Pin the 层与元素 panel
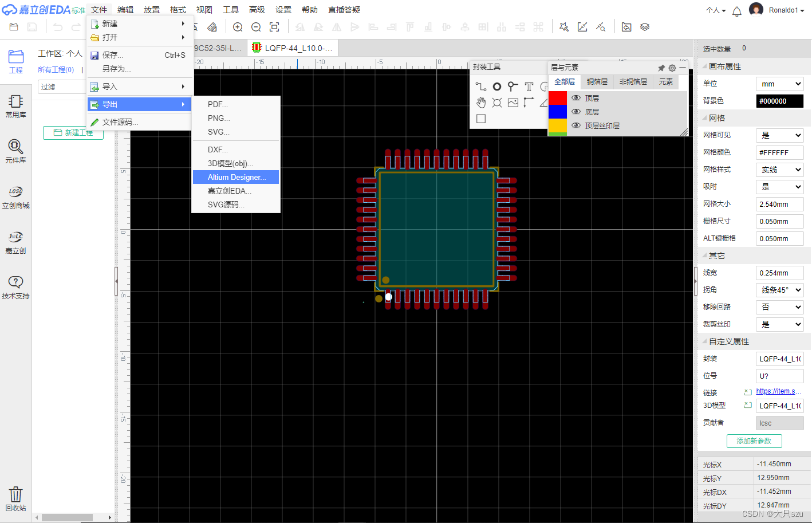812x523 pixels. [661, 68]
